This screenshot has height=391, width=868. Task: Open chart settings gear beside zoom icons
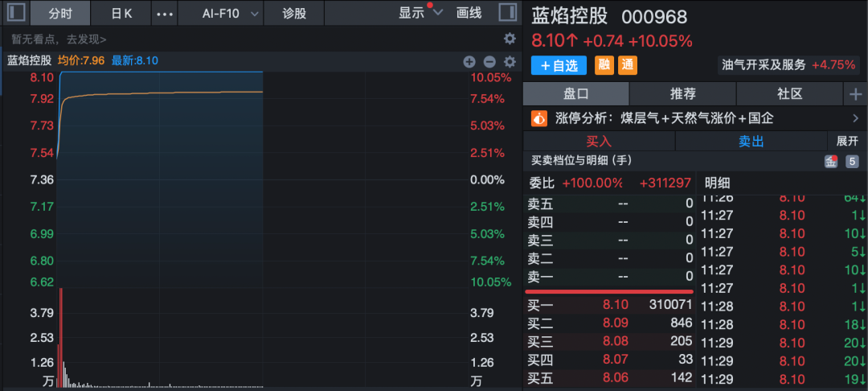pyautogui.click(x=510, y=61)
